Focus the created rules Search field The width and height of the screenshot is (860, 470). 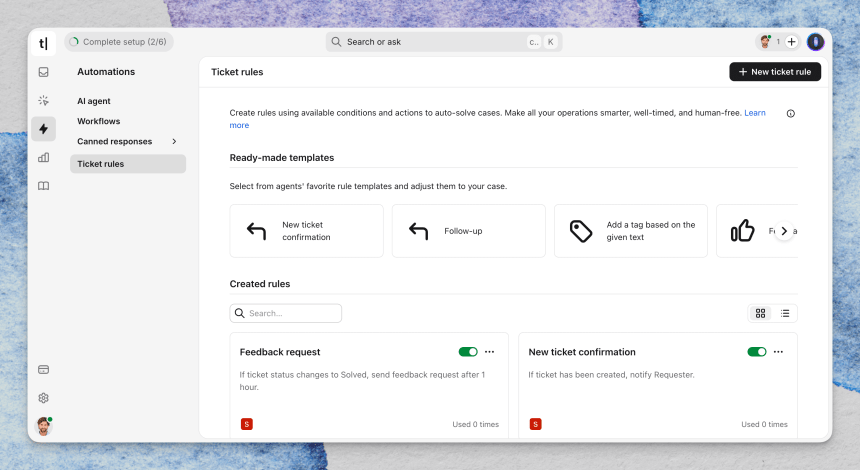286,313
